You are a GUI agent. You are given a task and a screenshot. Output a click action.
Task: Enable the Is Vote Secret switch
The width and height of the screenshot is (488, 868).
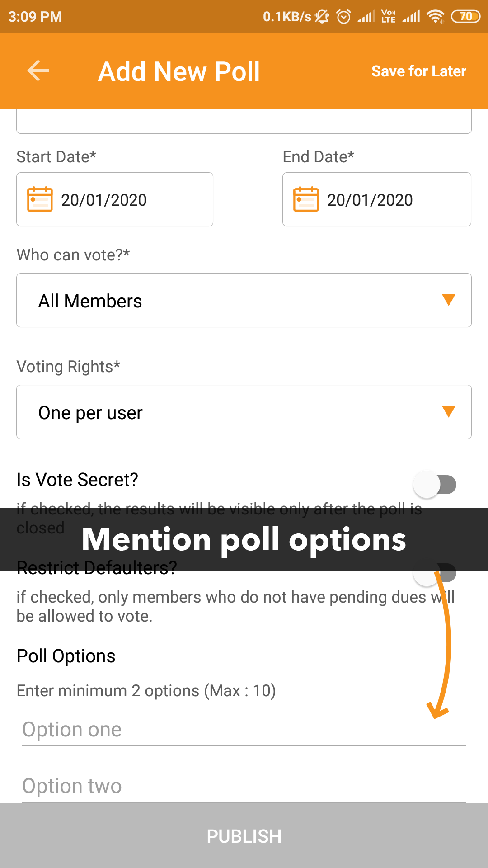[x=435, y=484]
